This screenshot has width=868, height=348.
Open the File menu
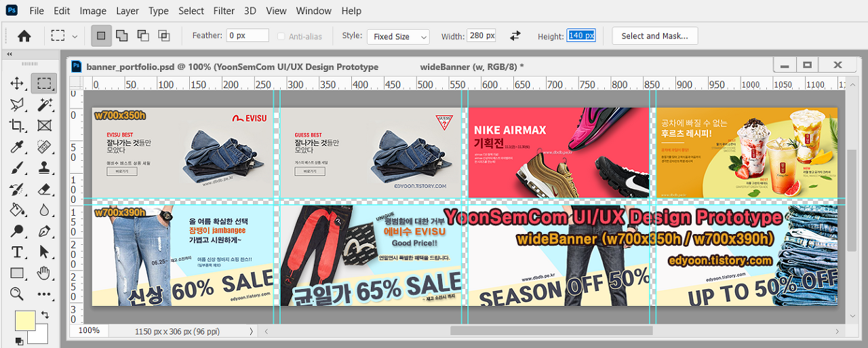(x=37, y=11)
